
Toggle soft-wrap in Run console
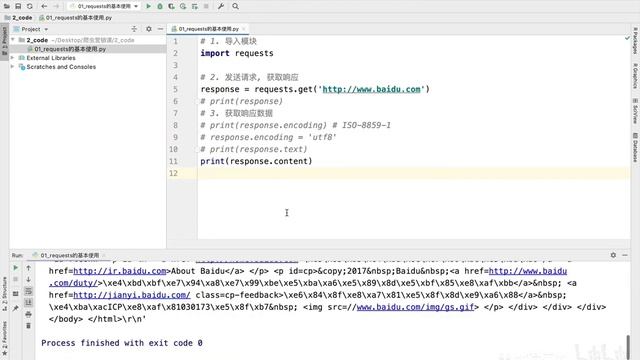tap(28, 291)
